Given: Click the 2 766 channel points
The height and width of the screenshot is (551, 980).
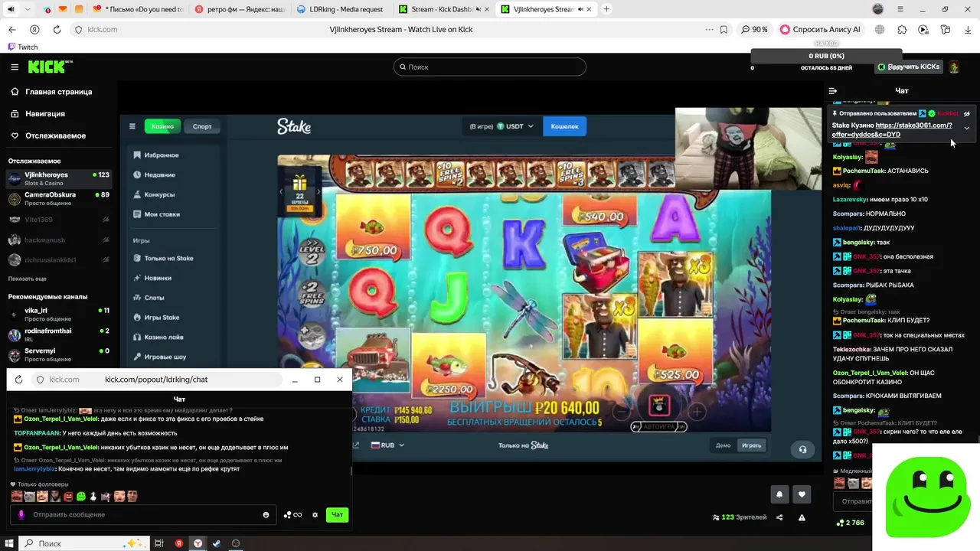Looking at the screenshot, I should click(851, 523).
